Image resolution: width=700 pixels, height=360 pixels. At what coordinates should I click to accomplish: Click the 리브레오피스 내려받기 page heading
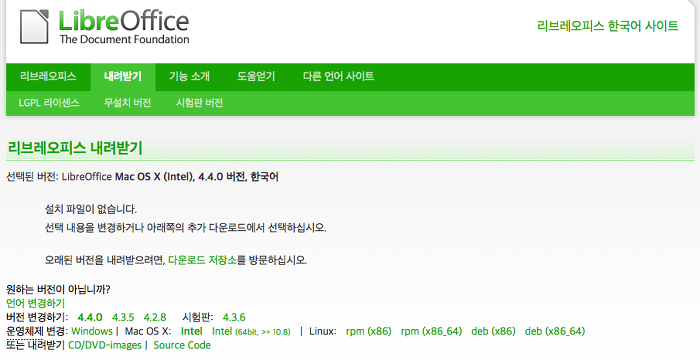(75, 148)
